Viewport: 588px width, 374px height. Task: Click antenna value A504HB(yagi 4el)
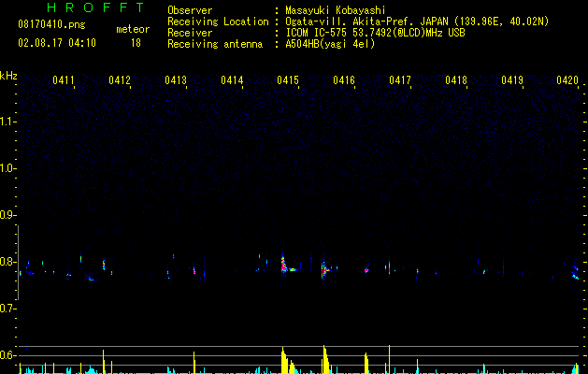pyautogui.click(x=330, y=44)
